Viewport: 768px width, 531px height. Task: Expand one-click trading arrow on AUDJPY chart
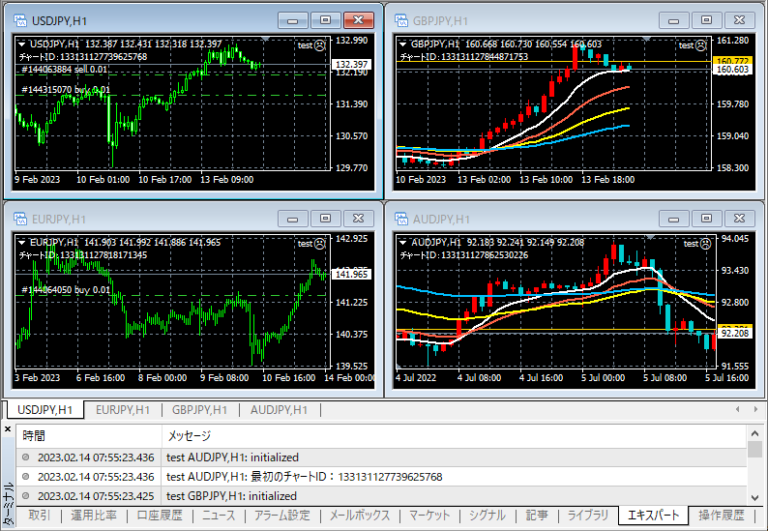coord(402,242)
